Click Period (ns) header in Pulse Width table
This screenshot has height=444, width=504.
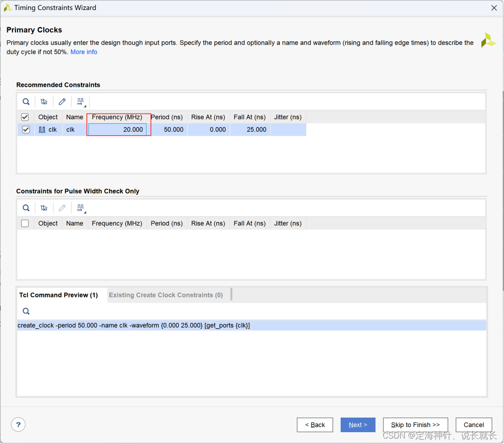click(167, 223)
